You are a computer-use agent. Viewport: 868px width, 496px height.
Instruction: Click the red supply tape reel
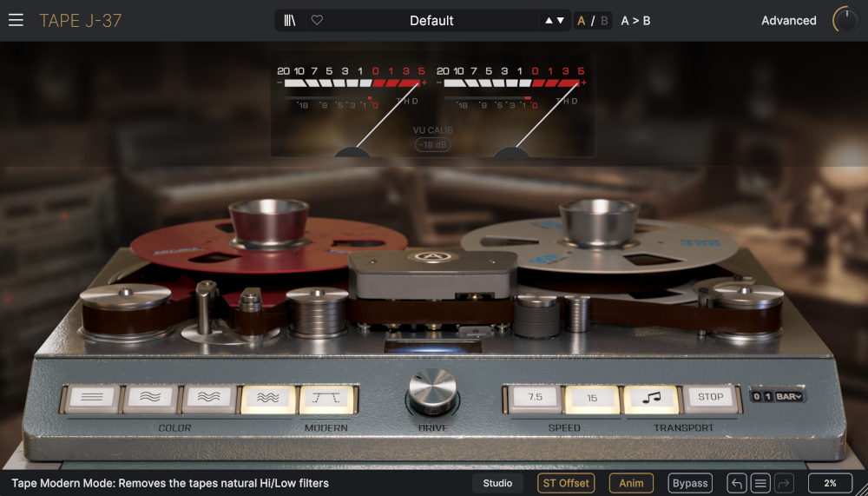tap(268, 244)
